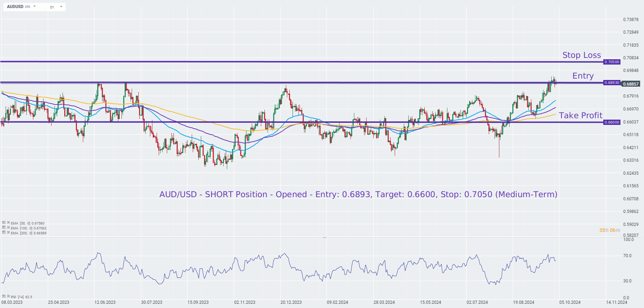Select the 0.68930 entry price tag
The width and height of the screenshot is (644, 308).
point(612,82)
